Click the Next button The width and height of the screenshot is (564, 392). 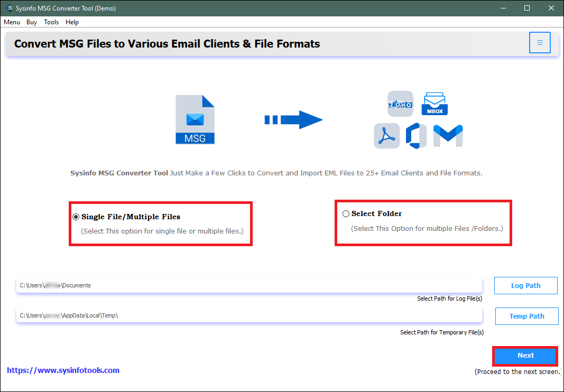point(525,356)
